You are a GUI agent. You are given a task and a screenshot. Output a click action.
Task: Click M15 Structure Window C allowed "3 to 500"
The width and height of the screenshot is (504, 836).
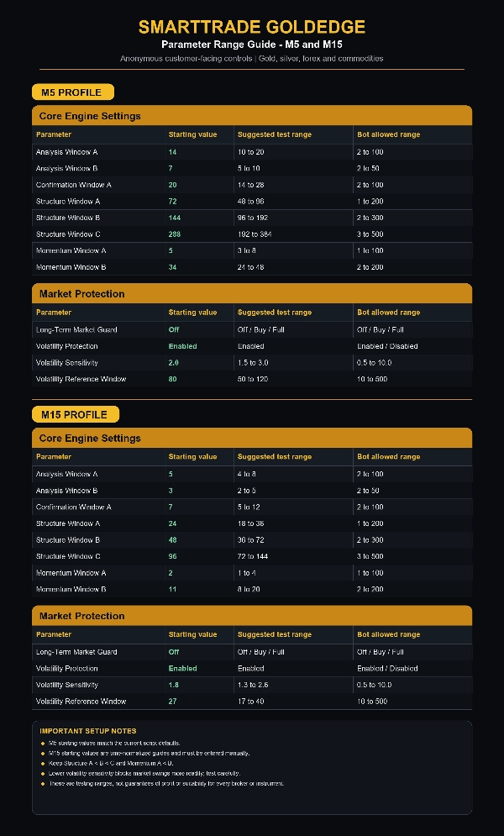click(x=370, y=556)
